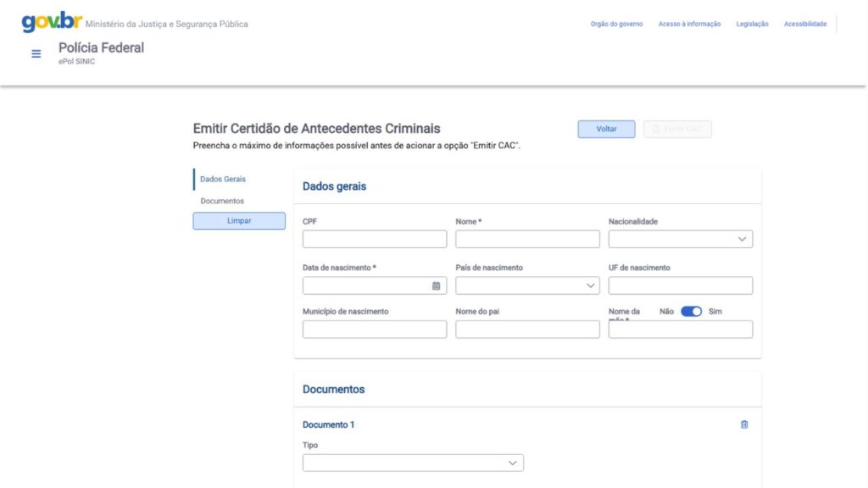Click the gov.br logo
This screenshot has height=488, width=868.
pos(51,22)
